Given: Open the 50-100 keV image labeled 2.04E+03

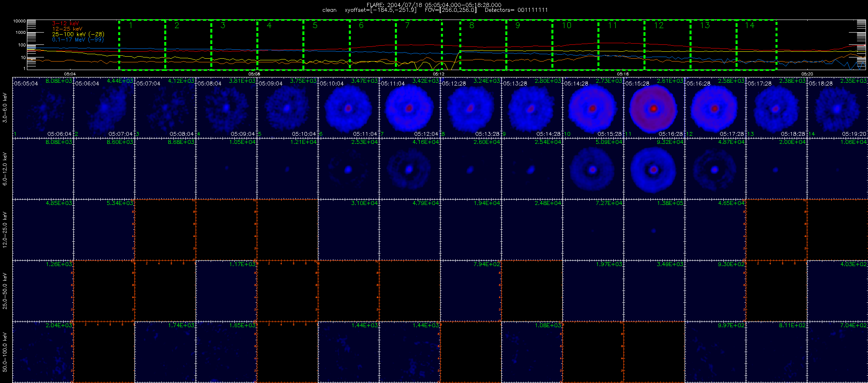Looking at the screenshot, I should [x=43, y=352].
